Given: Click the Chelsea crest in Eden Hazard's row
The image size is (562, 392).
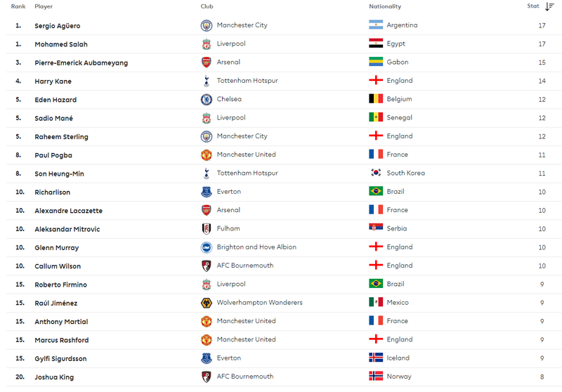Looking at the screenshot, I should click(206, 99).
